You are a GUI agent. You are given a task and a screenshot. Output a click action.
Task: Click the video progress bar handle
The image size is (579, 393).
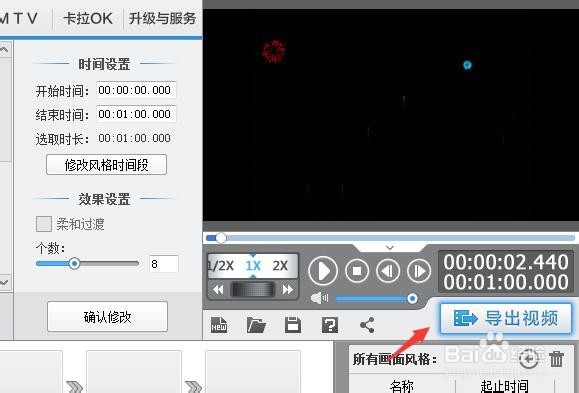[221, 238]
